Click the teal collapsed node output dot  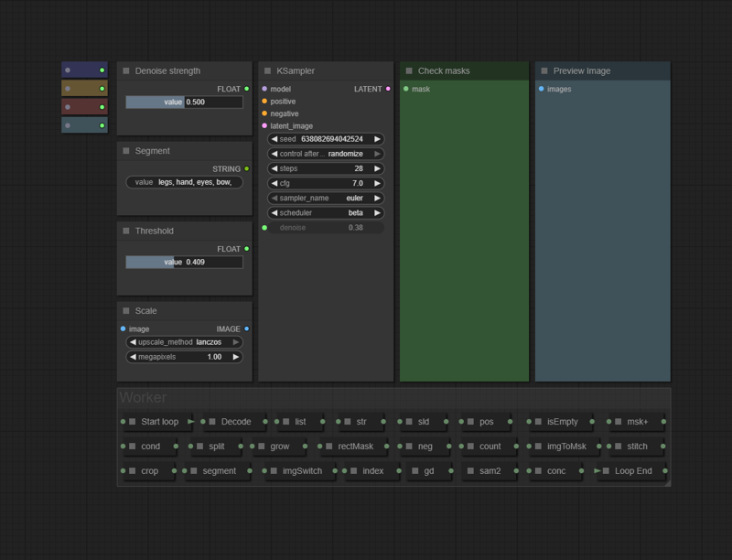click(102, 125)
